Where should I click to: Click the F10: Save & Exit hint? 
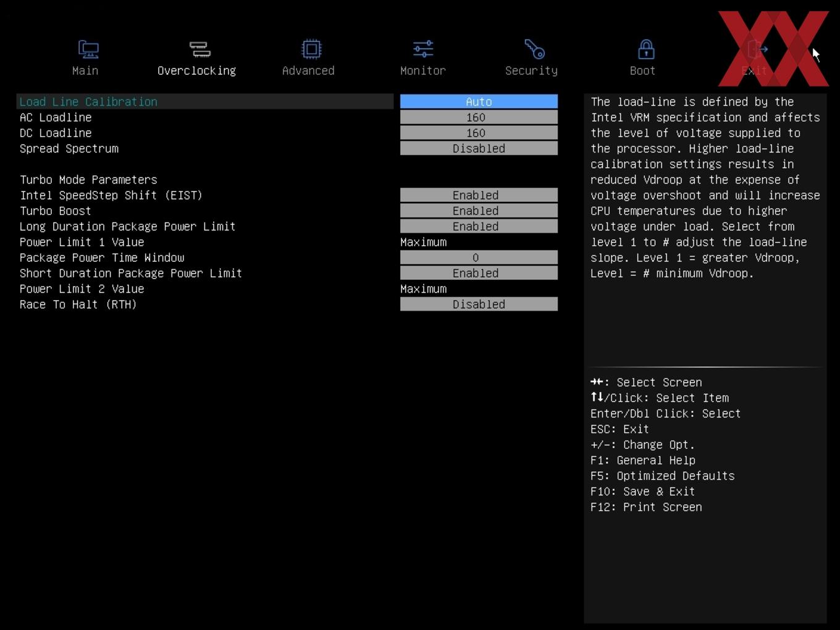642,491
